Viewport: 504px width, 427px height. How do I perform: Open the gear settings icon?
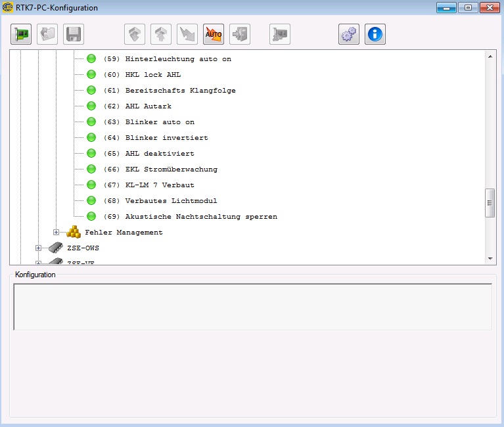[x=349, y=34]
